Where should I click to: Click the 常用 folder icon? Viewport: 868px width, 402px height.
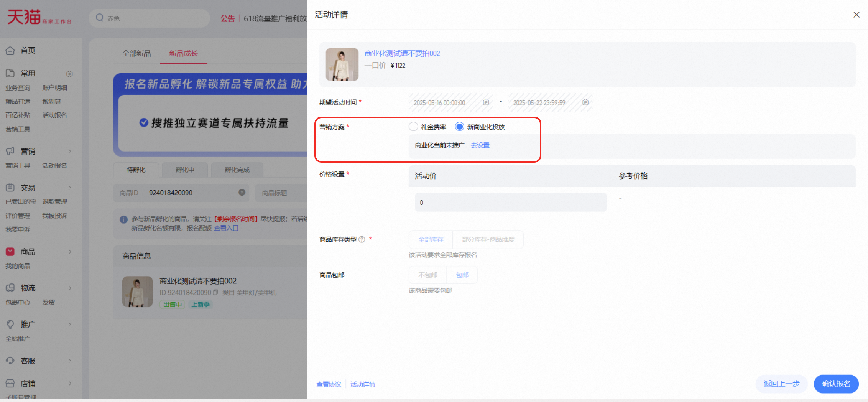(10, 73)
